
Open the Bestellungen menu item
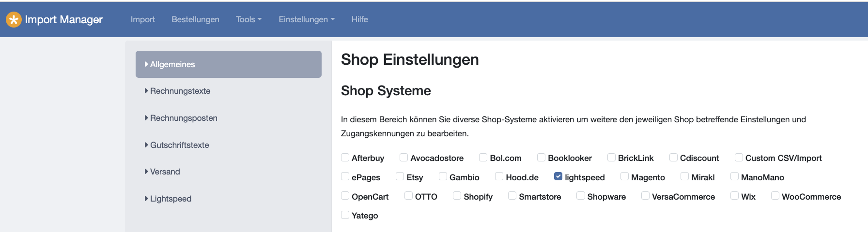click(x=195, y=19)
